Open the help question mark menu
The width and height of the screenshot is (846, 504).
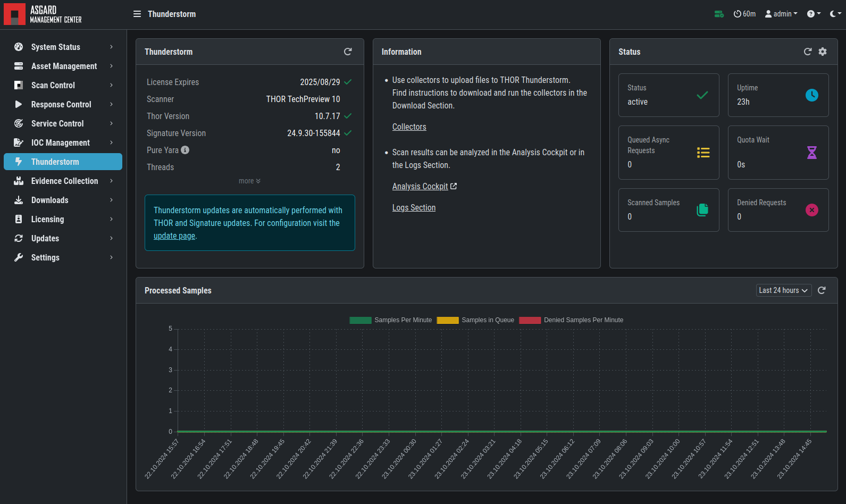tap(814, 14)
